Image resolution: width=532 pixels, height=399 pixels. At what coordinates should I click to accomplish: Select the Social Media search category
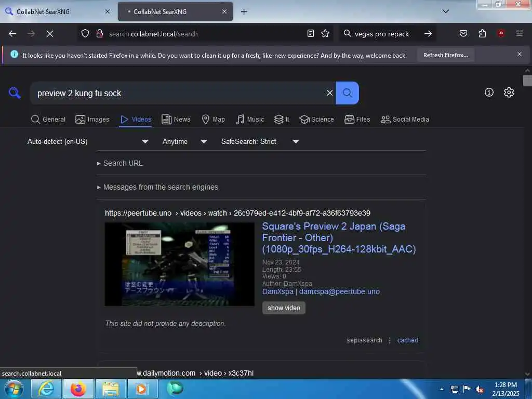click(405, 119)
